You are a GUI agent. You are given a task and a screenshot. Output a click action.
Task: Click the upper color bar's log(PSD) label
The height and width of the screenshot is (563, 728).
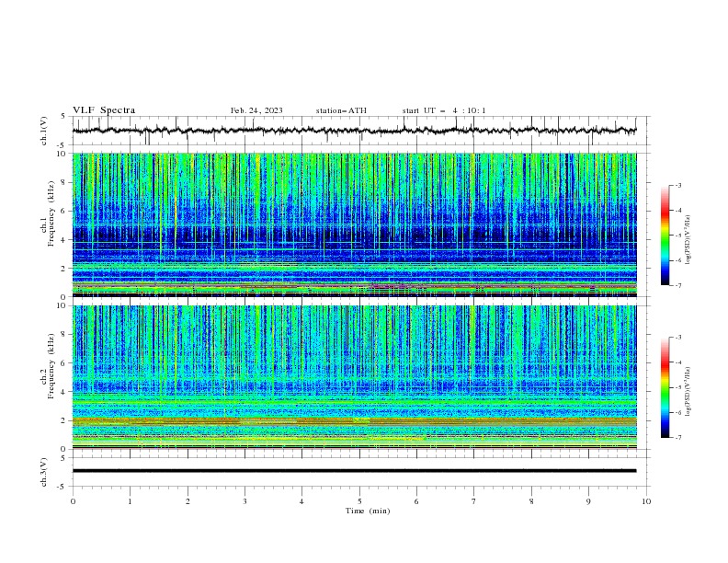(688, 240)
